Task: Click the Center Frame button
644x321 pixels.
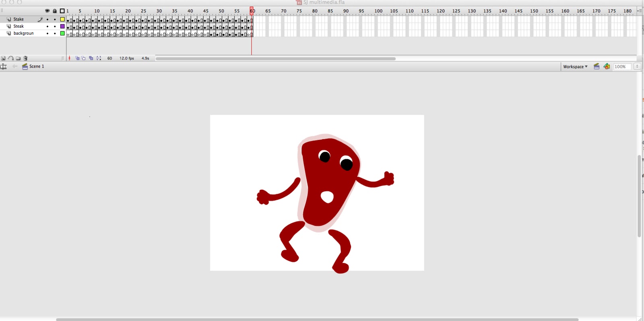Action: click(x=70, y=58)
